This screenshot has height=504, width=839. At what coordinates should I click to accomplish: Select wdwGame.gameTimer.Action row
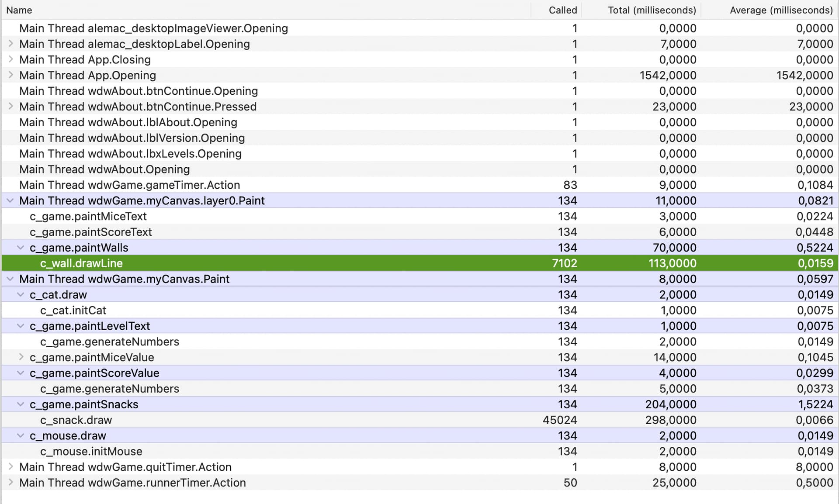coord(419,185)
